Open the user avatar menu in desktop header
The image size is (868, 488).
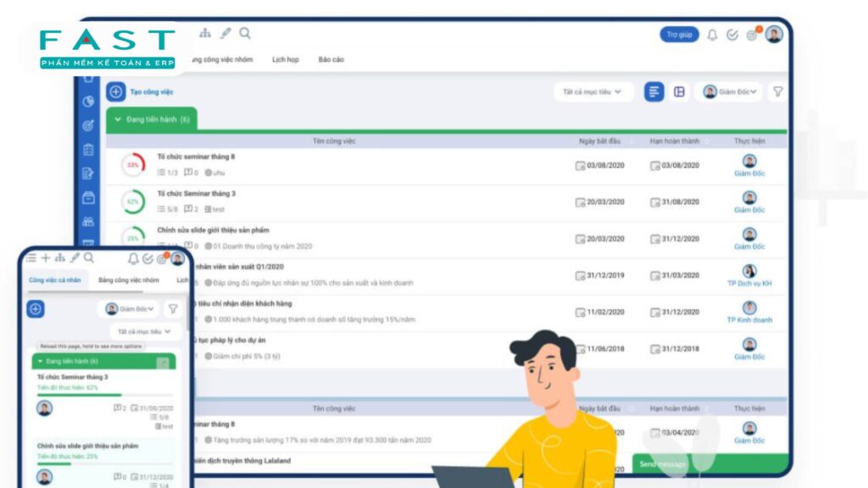point(774,34)
